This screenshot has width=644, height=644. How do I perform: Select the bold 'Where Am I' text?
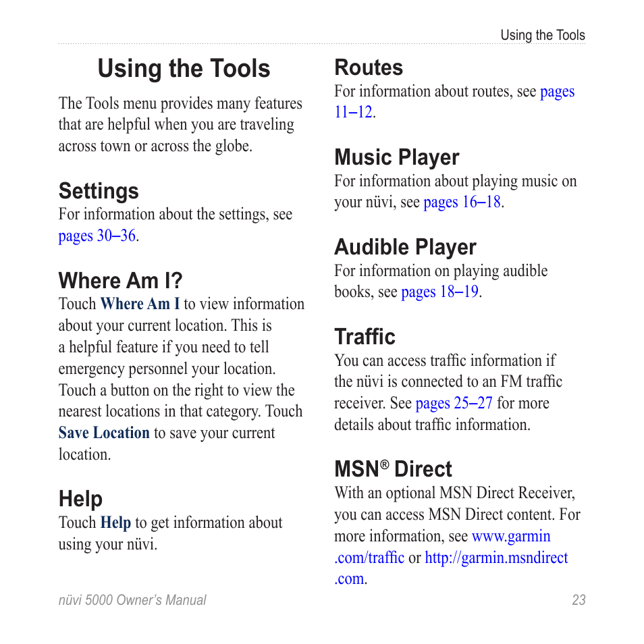click(140, 304)
